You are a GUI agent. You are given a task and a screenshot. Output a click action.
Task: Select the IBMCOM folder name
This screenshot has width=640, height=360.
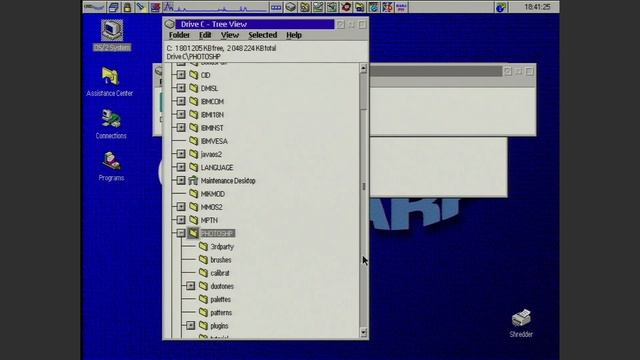pos(212,101)
